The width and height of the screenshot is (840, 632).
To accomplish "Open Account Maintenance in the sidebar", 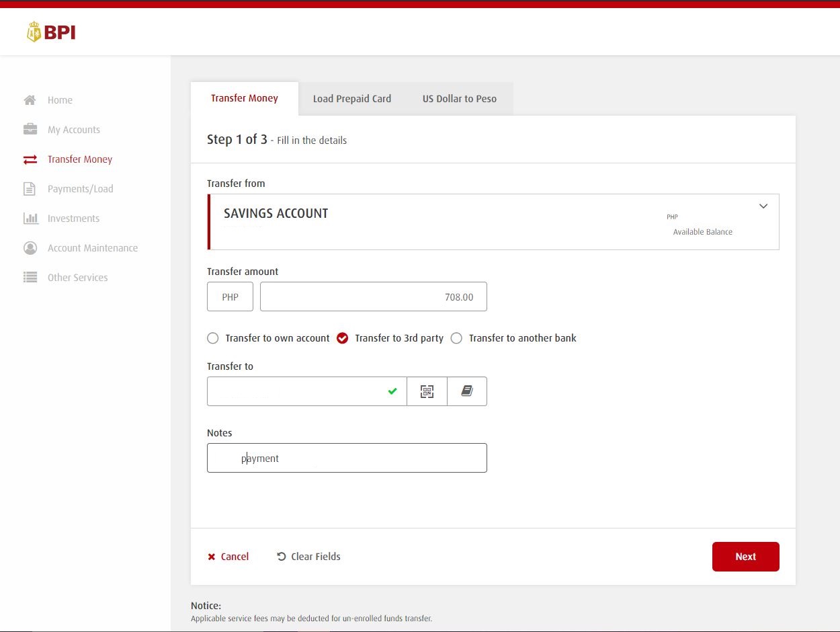I will (93, 248).
